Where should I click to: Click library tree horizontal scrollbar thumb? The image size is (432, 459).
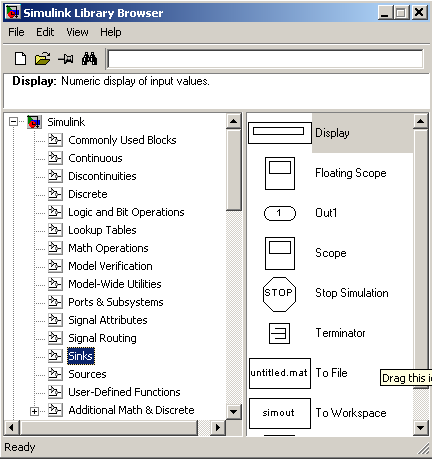click(109, 428)
